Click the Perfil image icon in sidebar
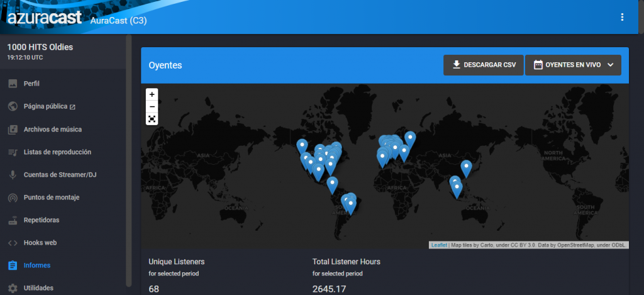644x295 pixels. coord(13,84)
